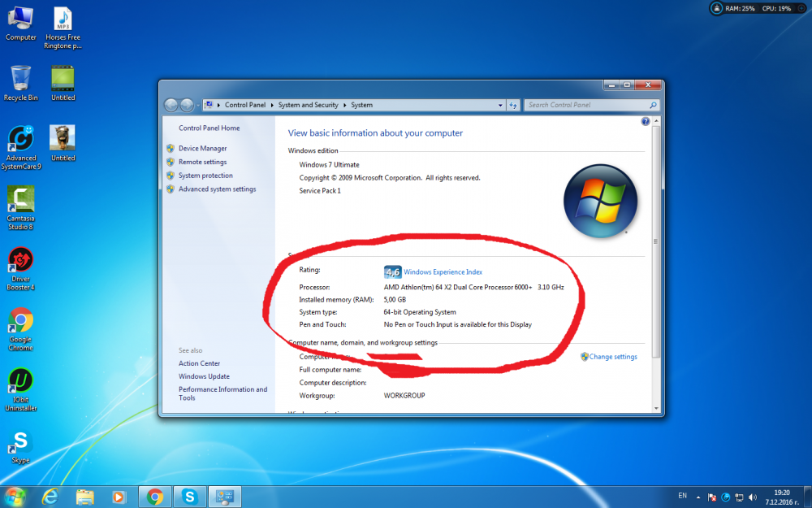Open Action Center flag tray icon
The width and height of the screenshot is (812, 508).
point(712,497)
